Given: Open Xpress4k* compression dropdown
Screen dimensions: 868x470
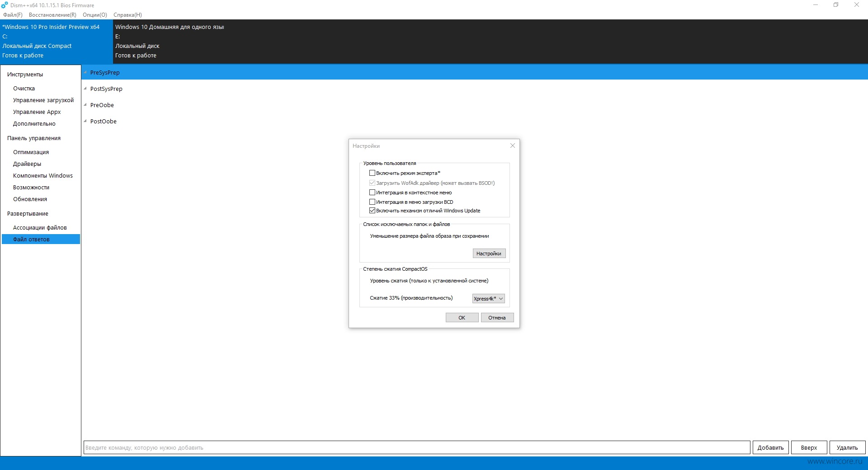Looking at the screenshot, I should pos(488,299).
